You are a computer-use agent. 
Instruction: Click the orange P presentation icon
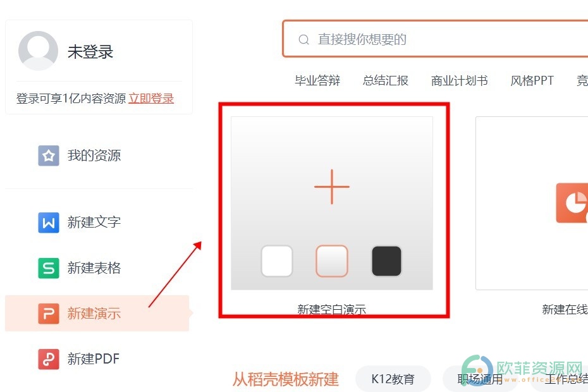[x=49, y=313]
